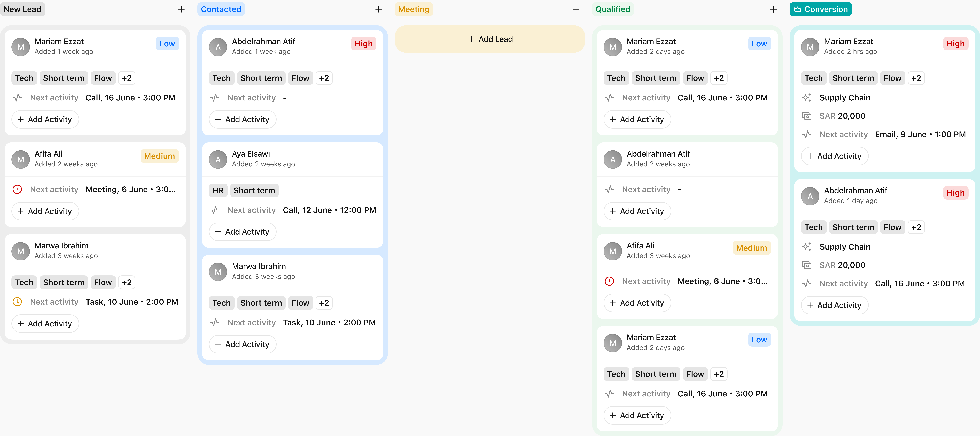The image size is (980, 436).
Task: Add an activity to Marwa Ibrahim's Contacted card
Action: (243, 344)
